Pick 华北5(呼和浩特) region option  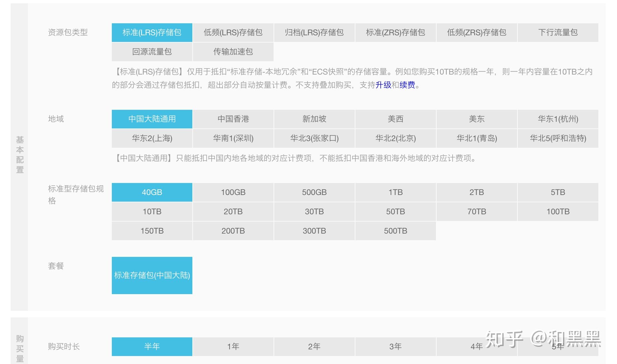558,138
